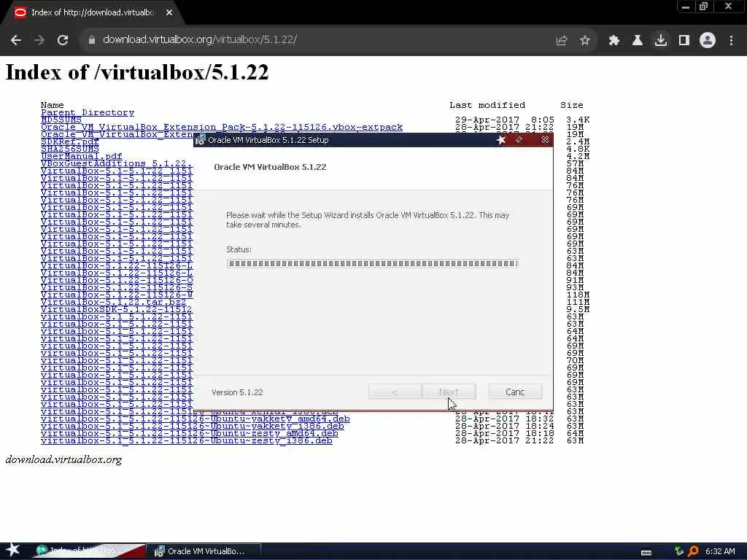The height and width of the screenshot is (560, 747).
Task: Share this page using the share icon
Action: coord(562,41)
